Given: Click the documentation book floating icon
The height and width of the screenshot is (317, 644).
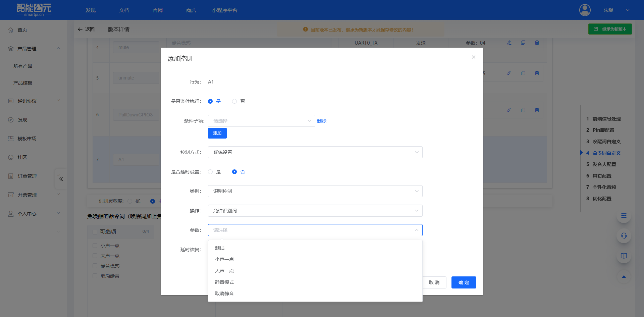Looking at the screenshot, I should coord(624,256).
